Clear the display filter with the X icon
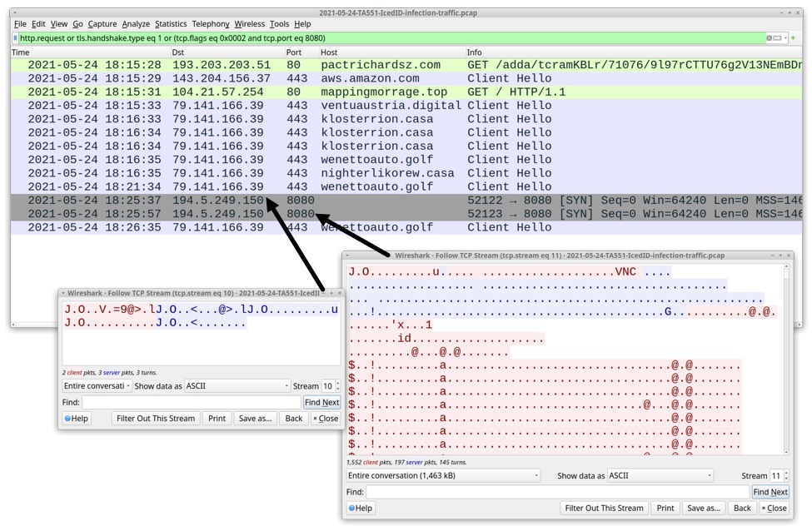 pos(769,38)
